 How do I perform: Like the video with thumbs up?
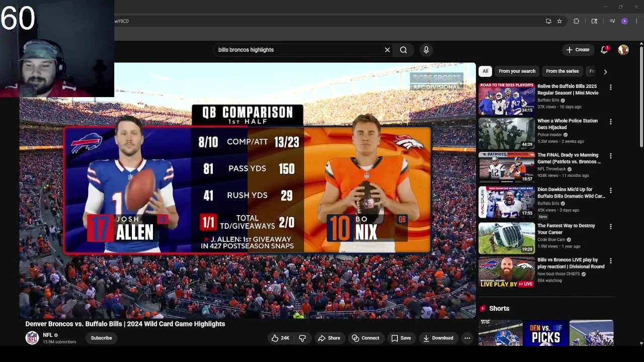(x=280, y=338)
